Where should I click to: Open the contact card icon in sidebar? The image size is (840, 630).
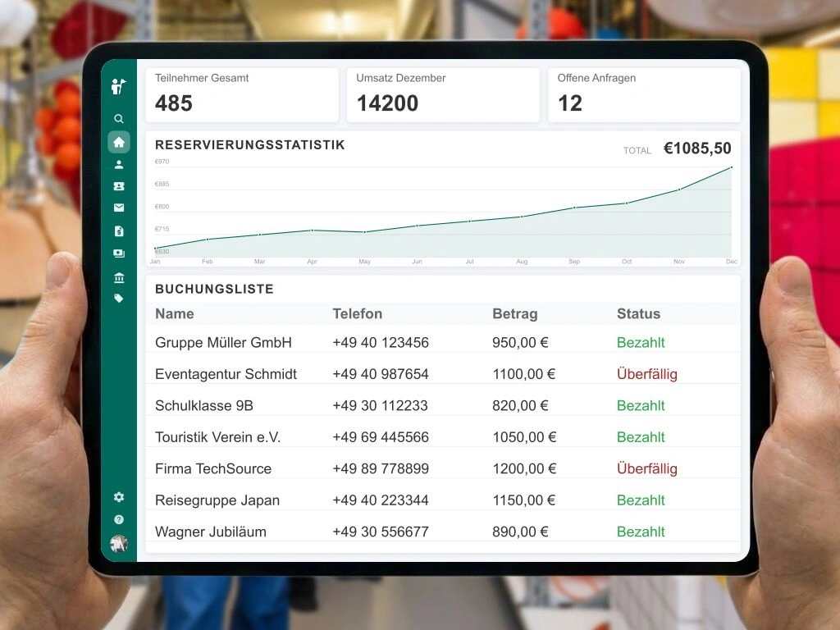pyautogui.click(x=119, y=186)
